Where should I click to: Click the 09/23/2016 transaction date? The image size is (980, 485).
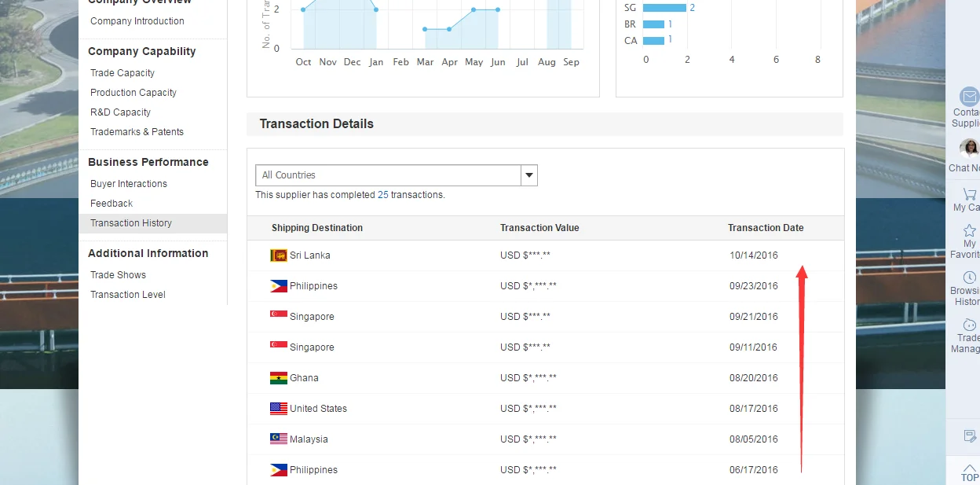(754, 286)
